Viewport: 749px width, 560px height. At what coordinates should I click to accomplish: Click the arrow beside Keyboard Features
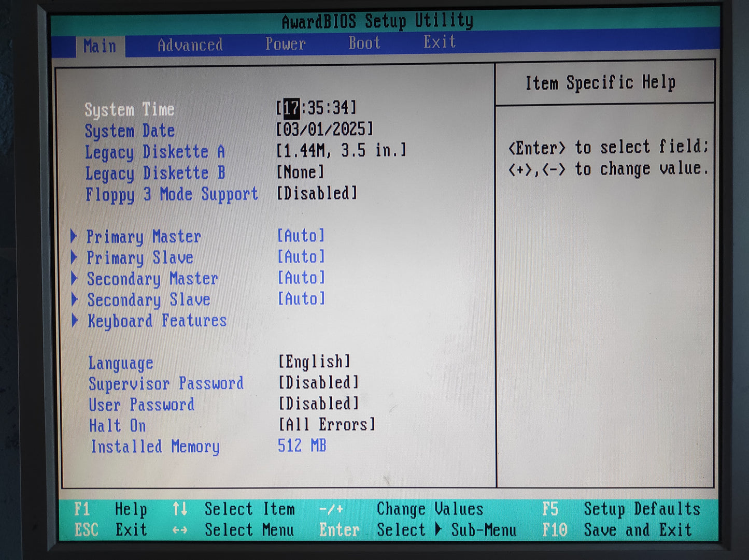[75, 321]
